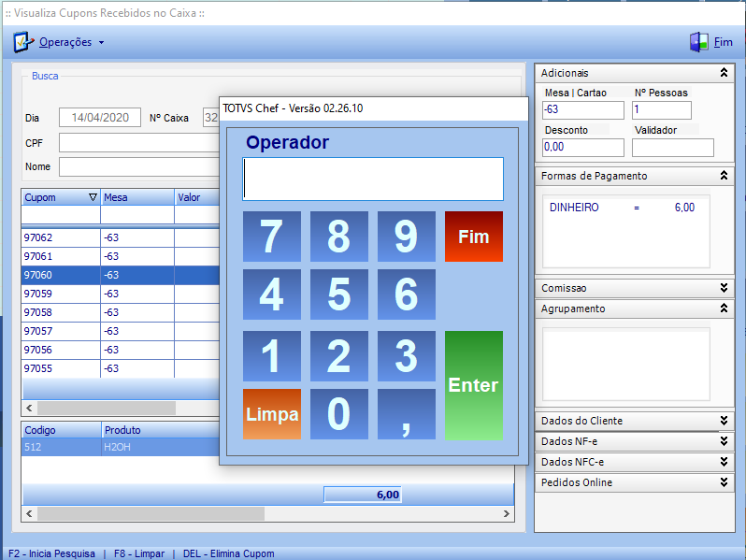The height and width of the screenshot is (560, 746).
Task: Click the orange Limpa button
Action: (272, 414)
